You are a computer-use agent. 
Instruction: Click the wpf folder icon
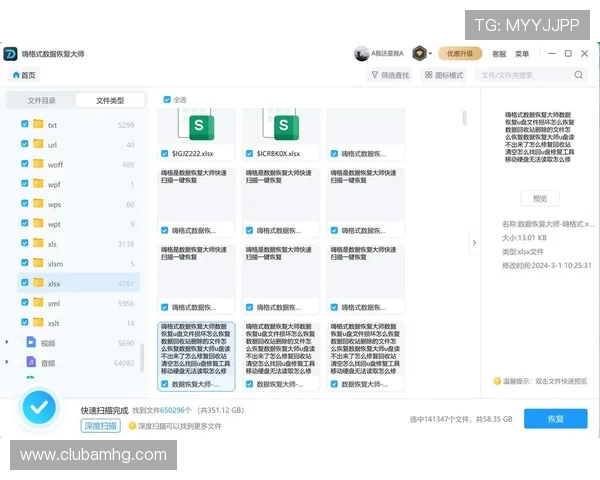(38, 183)
